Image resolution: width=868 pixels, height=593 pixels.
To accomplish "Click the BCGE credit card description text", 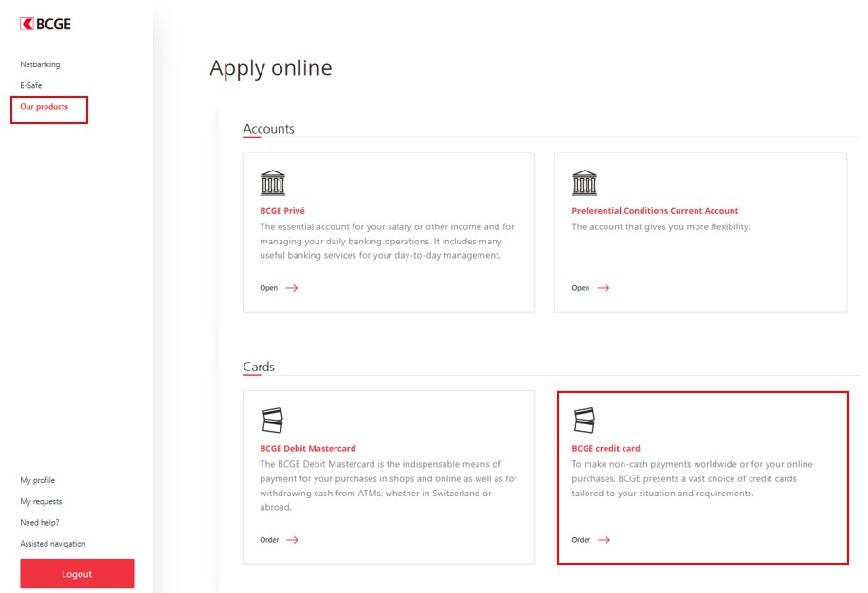I will coord(692,478).
